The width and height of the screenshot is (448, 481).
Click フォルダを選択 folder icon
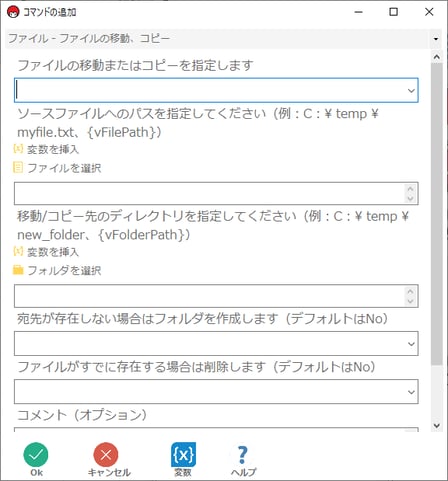pyautogui.click(x=18, y=270)
